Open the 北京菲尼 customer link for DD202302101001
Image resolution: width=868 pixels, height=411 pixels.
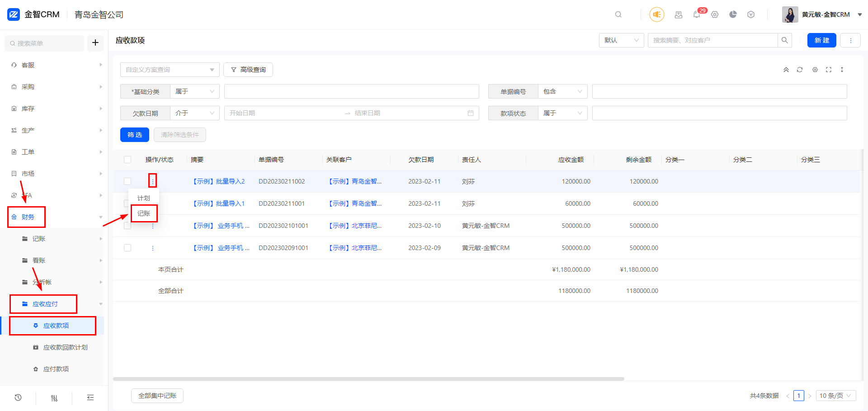point(354,226)
